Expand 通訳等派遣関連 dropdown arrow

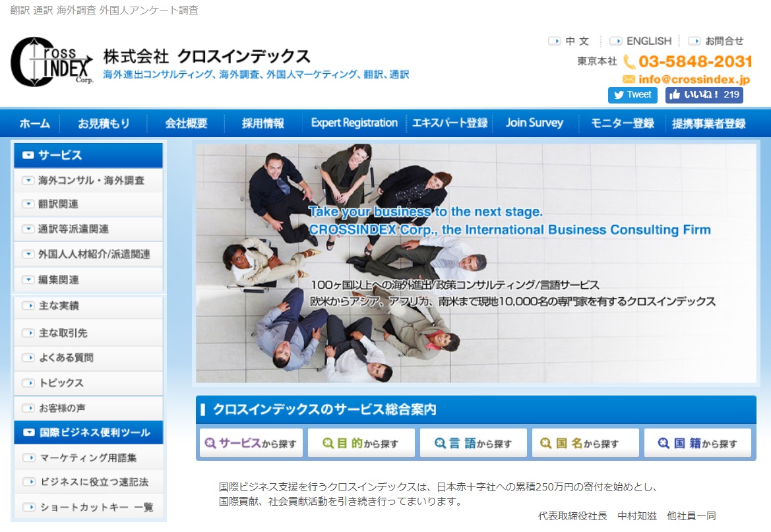28,229
